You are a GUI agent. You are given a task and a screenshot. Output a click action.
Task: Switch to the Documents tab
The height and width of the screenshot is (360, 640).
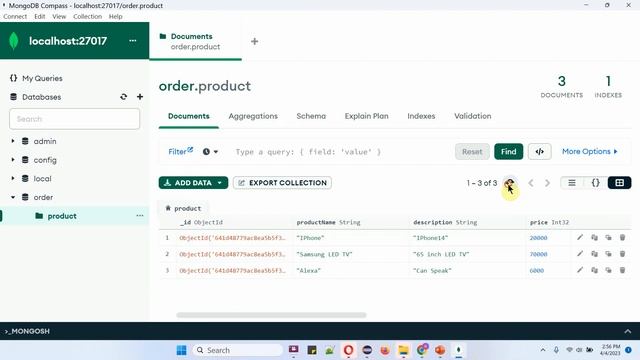pos(189,116)
